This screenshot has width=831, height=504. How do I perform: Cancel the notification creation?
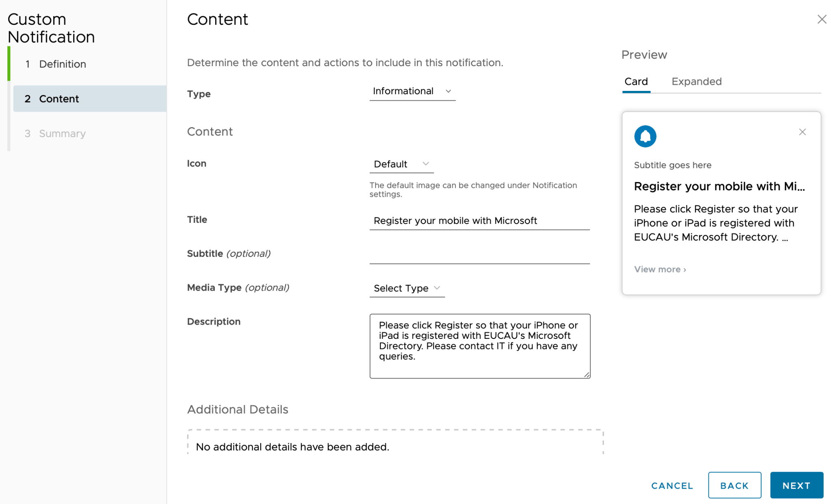tap(672, 485)
